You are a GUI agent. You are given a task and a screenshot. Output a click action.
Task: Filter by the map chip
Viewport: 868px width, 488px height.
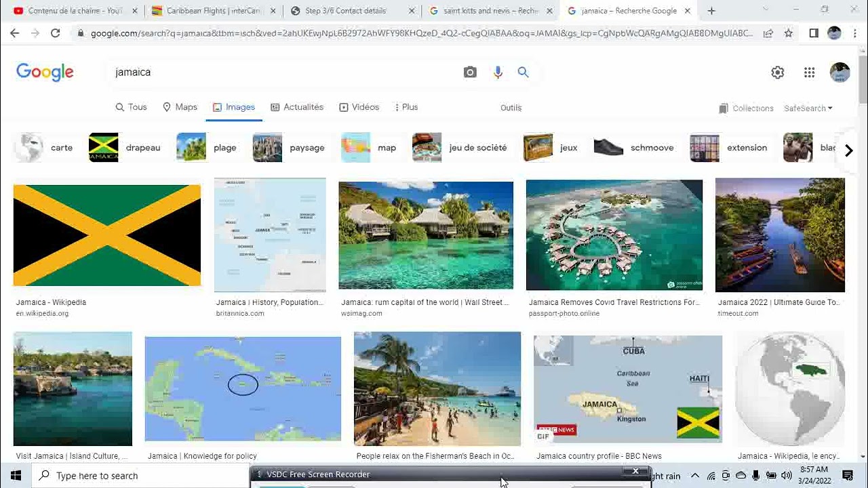pos(370,148)
